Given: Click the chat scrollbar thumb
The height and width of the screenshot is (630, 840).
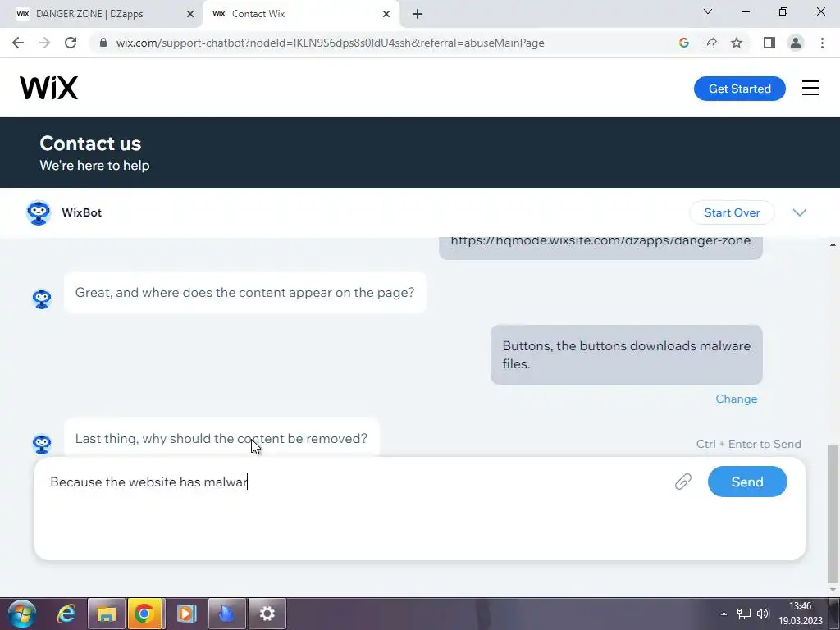Looking at the screenshot, I should click(833, 514).
